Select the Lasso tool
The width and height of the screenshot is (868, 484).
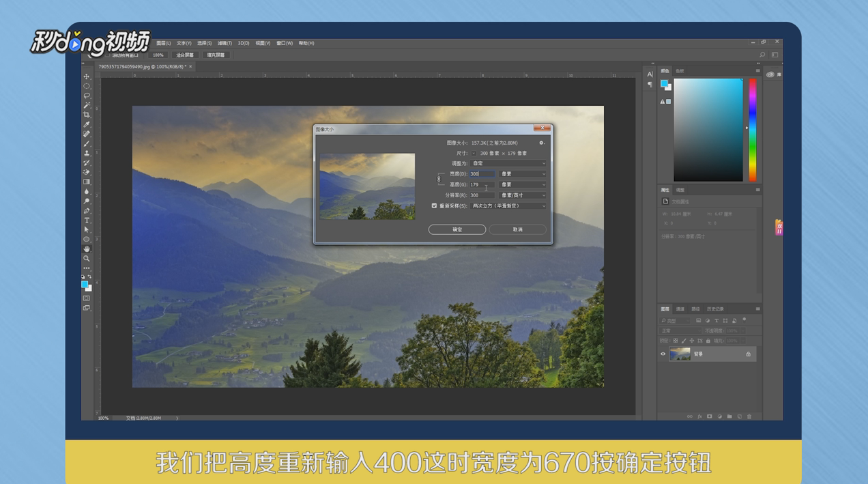pos(87,96)
